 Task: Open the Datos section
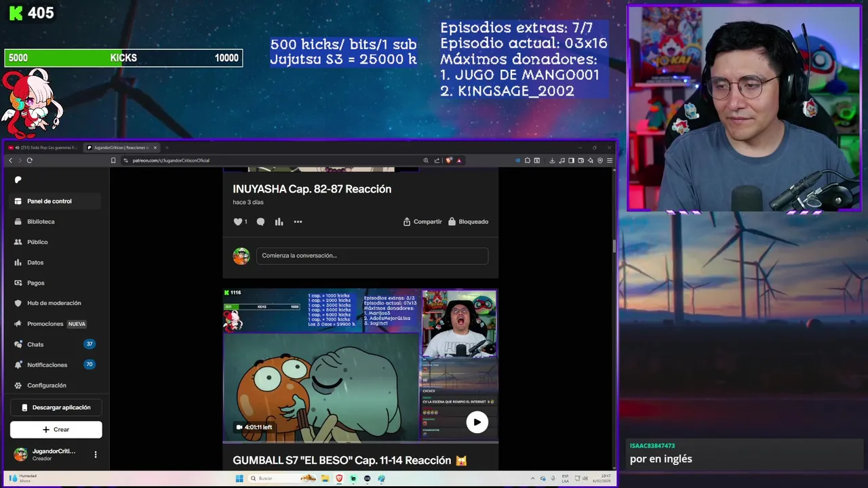[56, 262]
